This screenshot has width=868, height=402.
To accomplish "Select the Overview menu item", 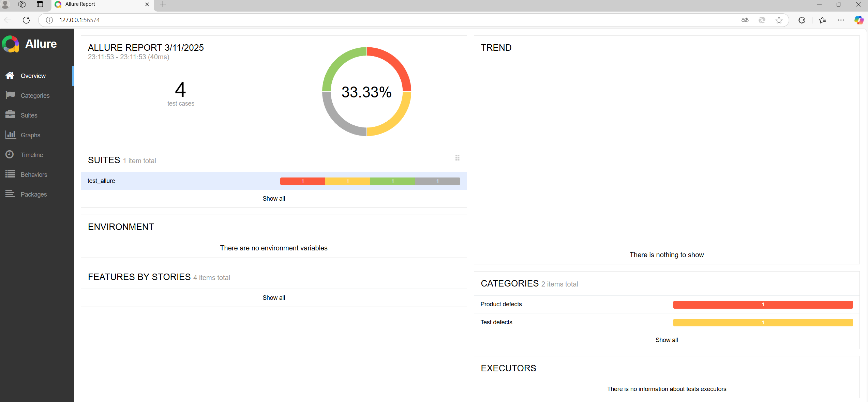I will tap(33, 76).
